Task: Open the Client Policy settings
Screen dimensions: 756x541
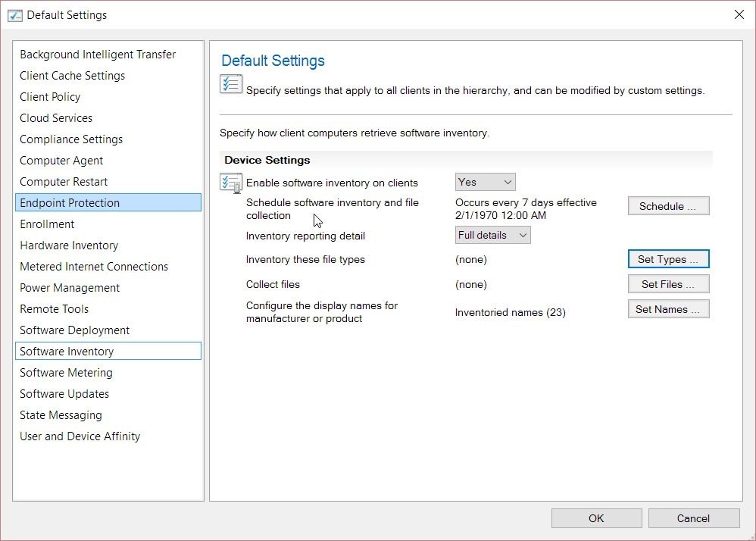Action: (108, 97)
